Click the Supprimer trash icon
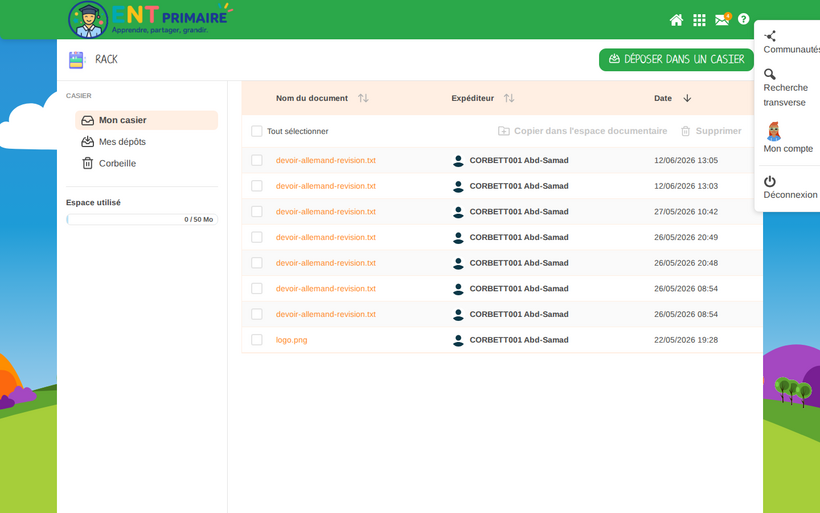 tap(686, 131)
